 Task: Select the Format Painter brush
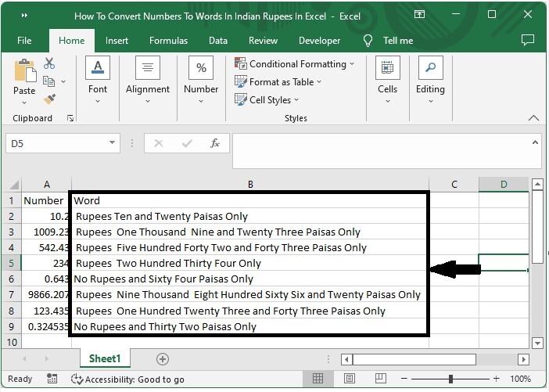pyautogui.click(x=49, y=99)
